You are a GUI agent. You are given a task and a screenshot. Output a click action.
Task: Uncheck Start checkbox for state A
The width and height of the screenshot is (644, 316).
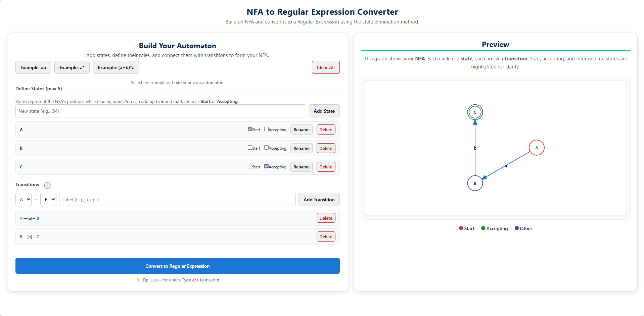coord(250,129)
